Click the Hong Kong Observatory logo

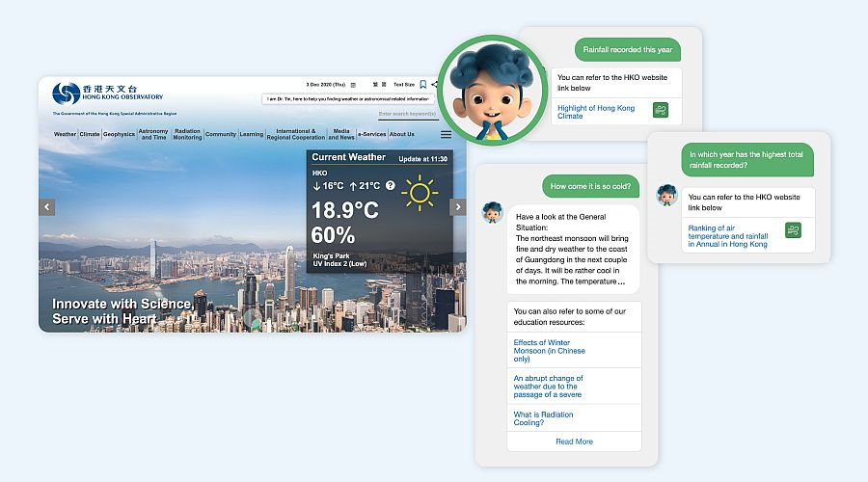coord(108,93)
